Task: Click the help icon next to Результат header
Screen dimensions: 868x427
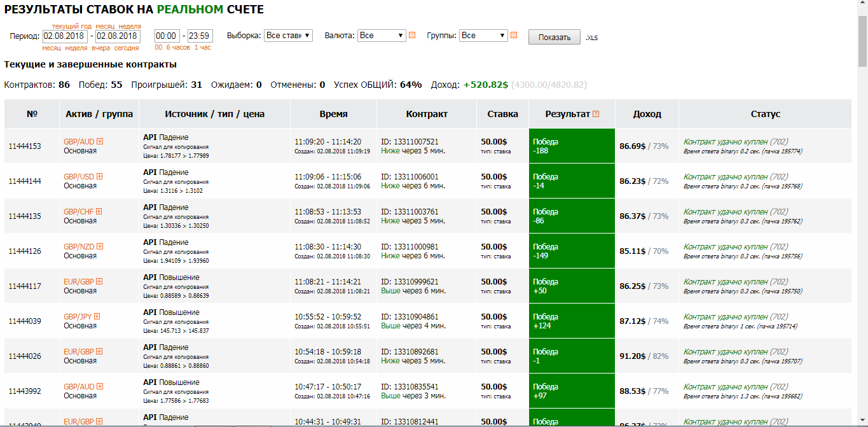Action: click(596, 114)
